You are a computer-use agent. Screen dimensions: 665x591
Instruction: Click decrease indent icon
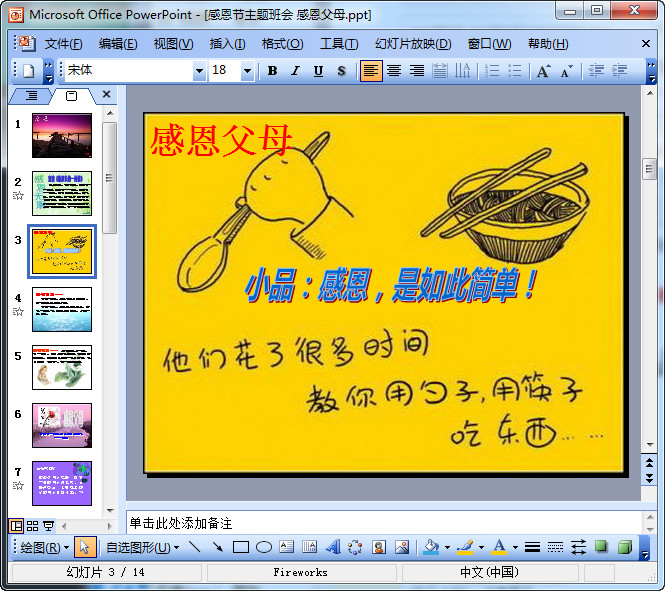[x=597, y=71]
